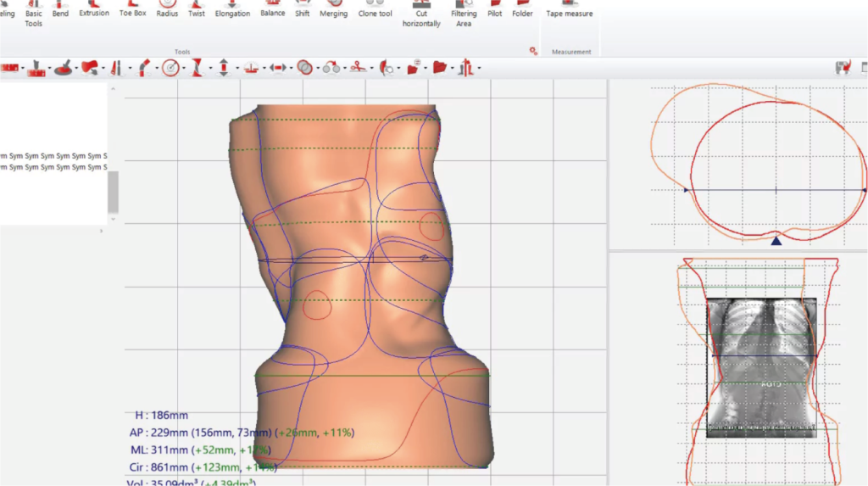Open dropdown arrow beside the red folder icon
The image size is (868, 486).
[x=453, y=69]
